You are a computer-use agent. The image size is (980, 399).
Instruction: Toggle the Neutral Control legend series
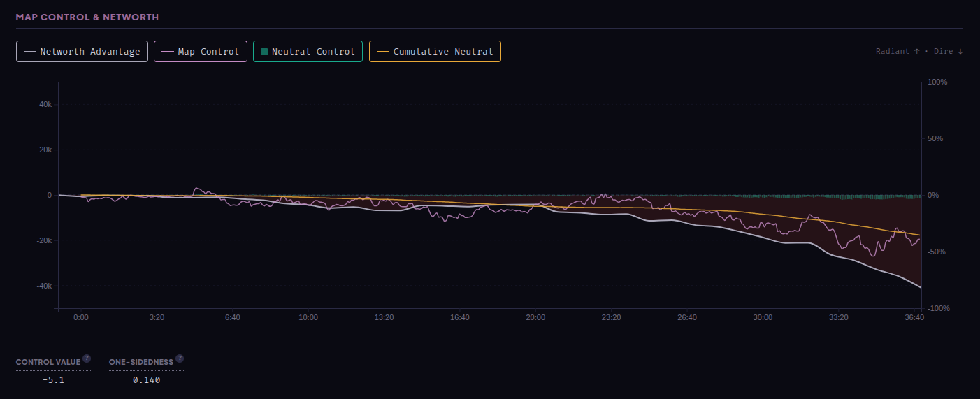coord(308,51)
